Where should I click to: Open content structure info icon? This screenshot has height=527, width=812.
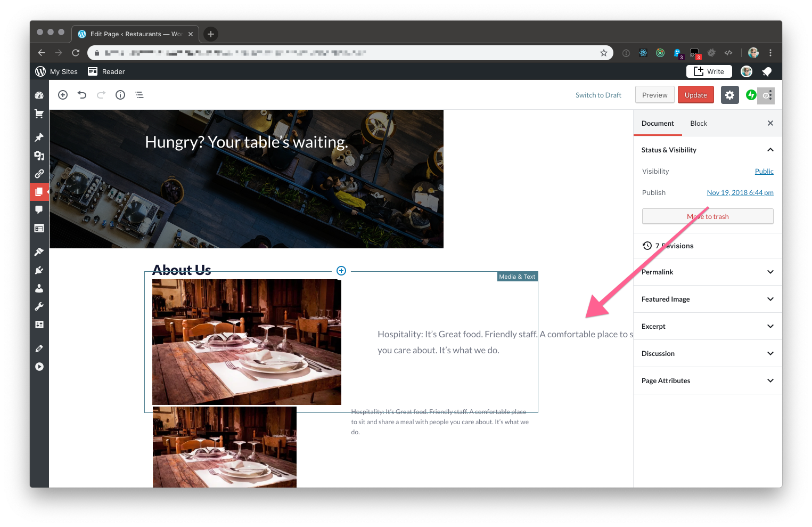click(x=120, y=94)
